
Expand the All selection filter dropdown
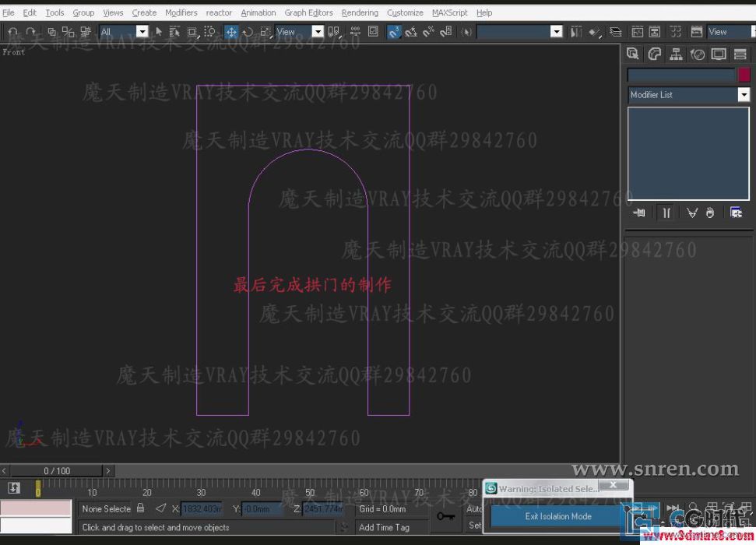pos(142,32)
